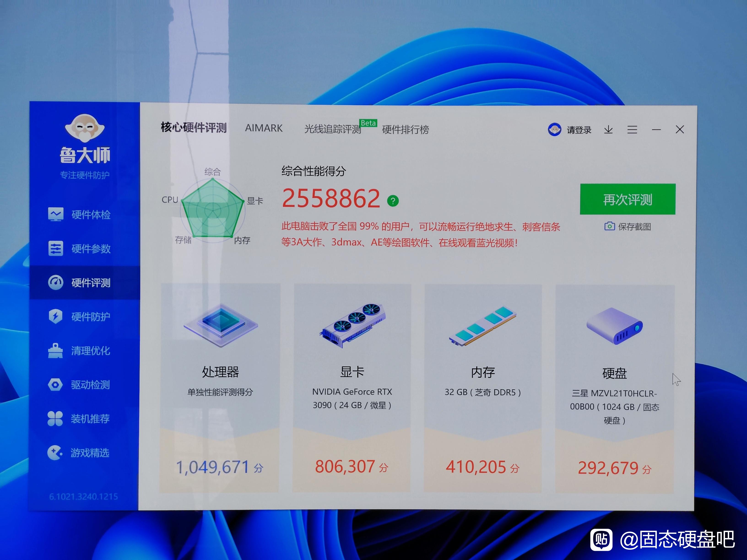Click version number 6.1021.3240.1215

pos(83,497)
